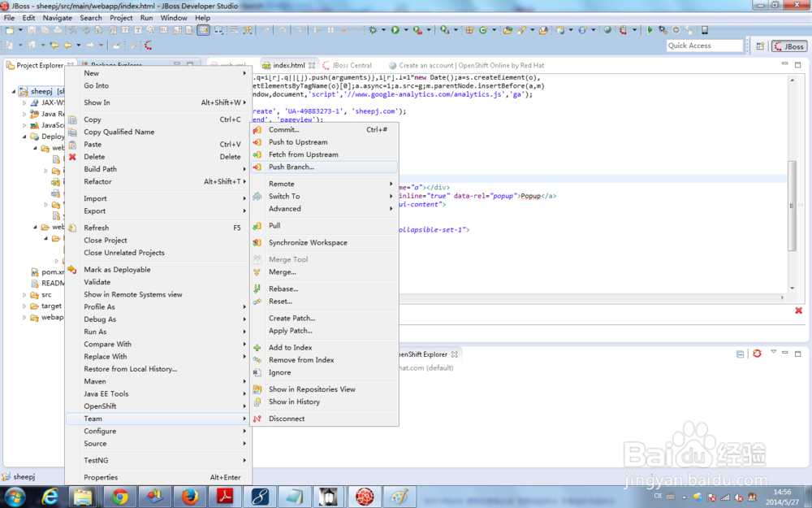Select Mark as Deployable context entry
Viewport: 812px width, 508px height.
[158, 270]
